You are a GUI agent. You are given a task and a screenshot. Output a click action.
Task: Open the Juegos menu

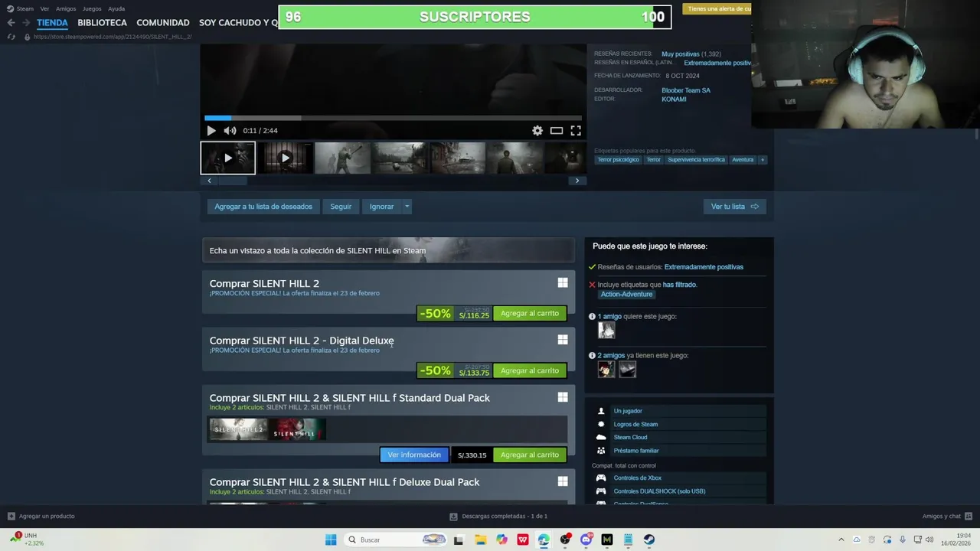point(92,8)
